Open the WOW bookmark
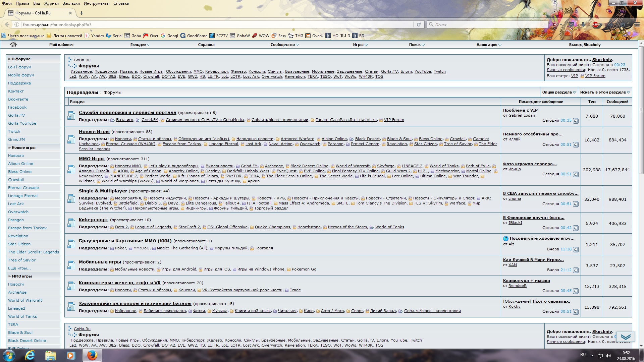This screenshot has width=644, height=362. pos(261,36)
